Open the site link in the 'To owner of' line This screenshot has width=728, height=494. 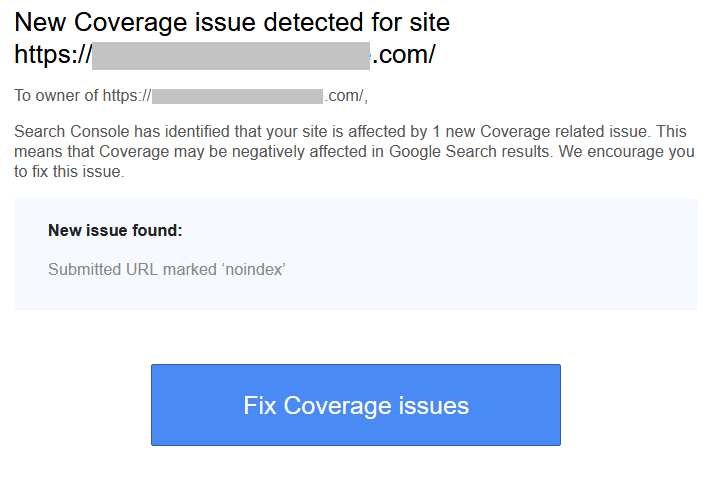click(x=235, y=96)
